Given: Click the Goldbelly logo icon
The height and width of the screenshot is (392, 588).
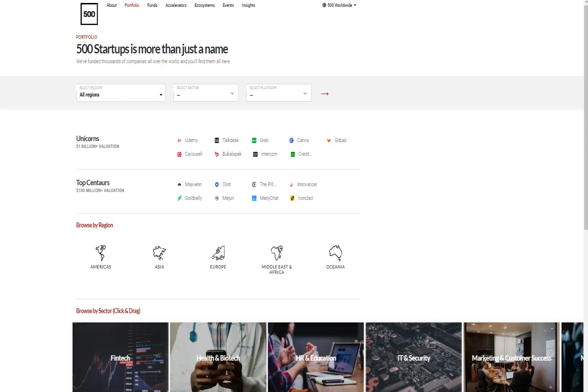Looking at the screenshot, I should (179, 198).
